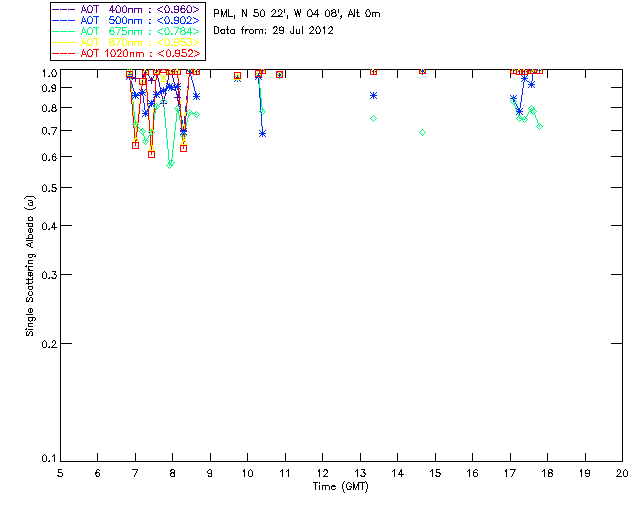Click the x-axis tick label 20
Viewport: 640px width, 512px height.
[622, 473]
